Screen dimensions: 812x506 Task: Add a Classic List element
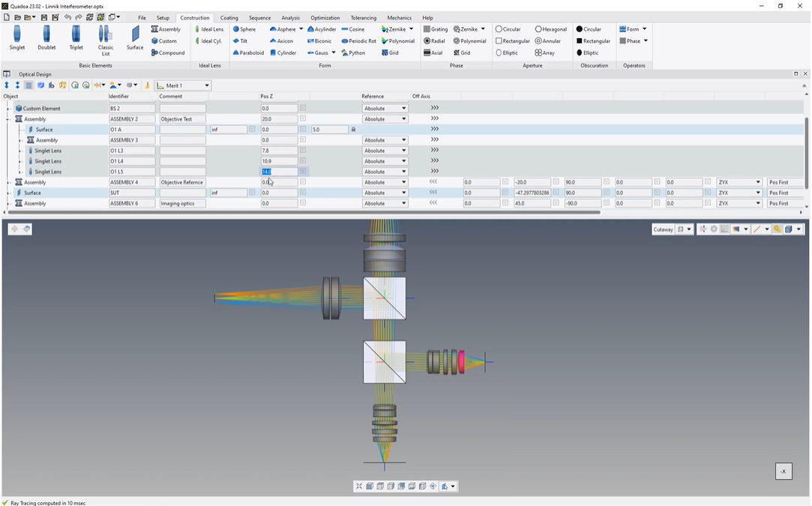pos(106,40)
